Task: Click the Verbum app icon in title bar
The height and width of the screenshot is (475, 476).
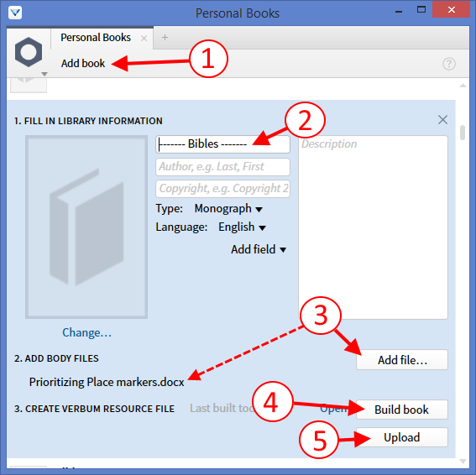Action: (x=15, y=13)
